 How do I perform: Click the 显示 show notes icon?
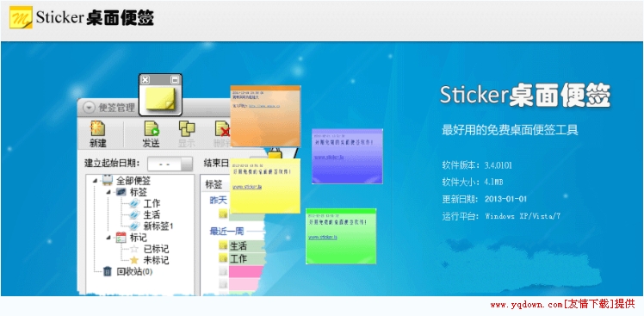pyautogui.click(x=187, y=129)
